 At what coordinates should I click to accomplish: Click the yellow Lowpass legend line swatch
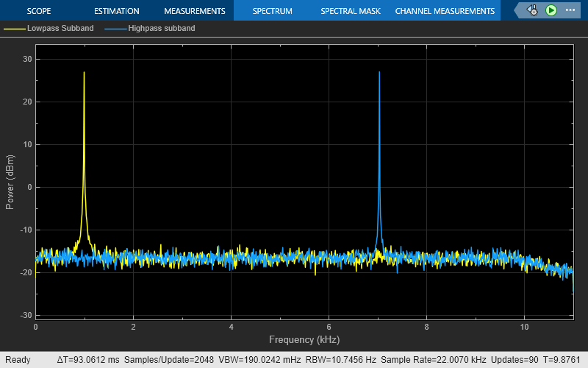tap(15, 29)
